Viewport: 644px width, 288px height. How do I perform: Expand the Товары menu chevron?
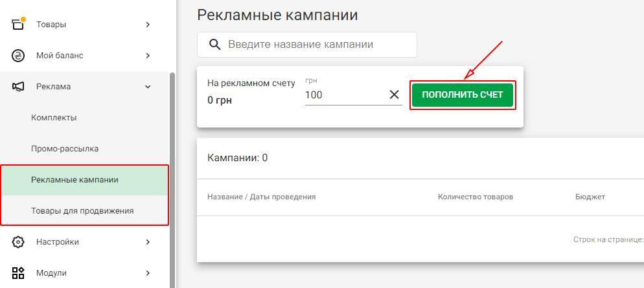(148, 25)
